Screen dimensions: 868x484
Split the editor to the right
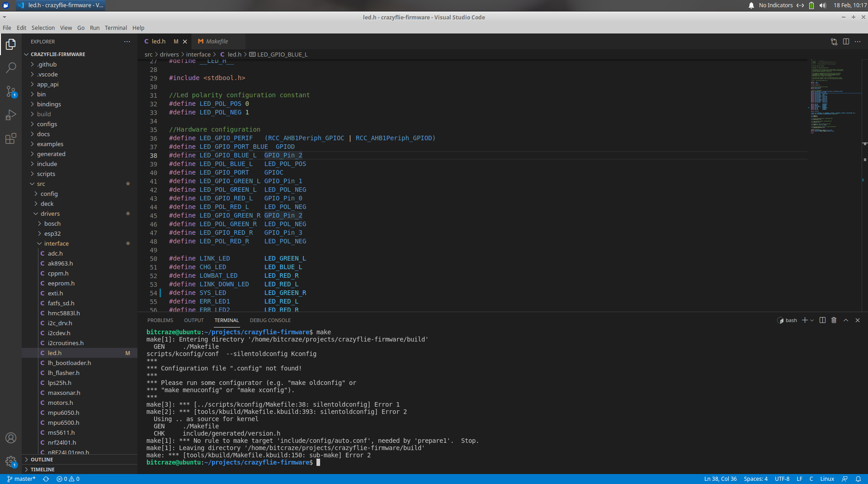click(846, 42)
